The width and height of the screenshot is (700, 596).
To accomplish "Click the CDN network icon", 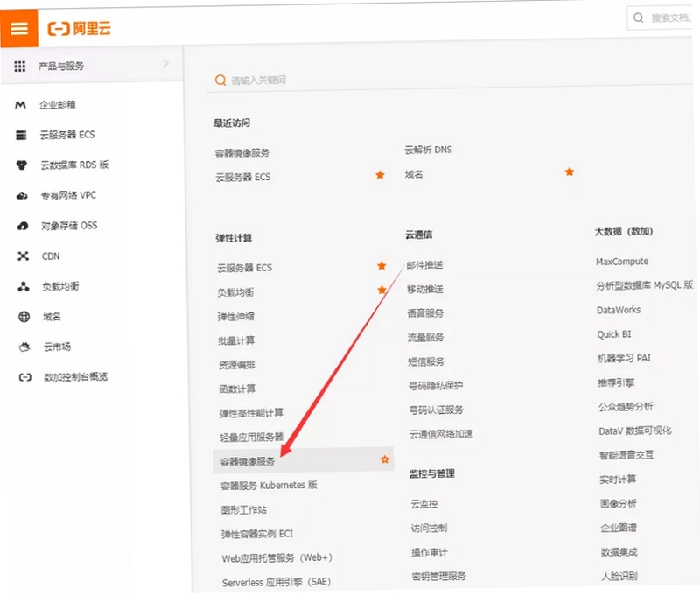I will coord(23,256).
